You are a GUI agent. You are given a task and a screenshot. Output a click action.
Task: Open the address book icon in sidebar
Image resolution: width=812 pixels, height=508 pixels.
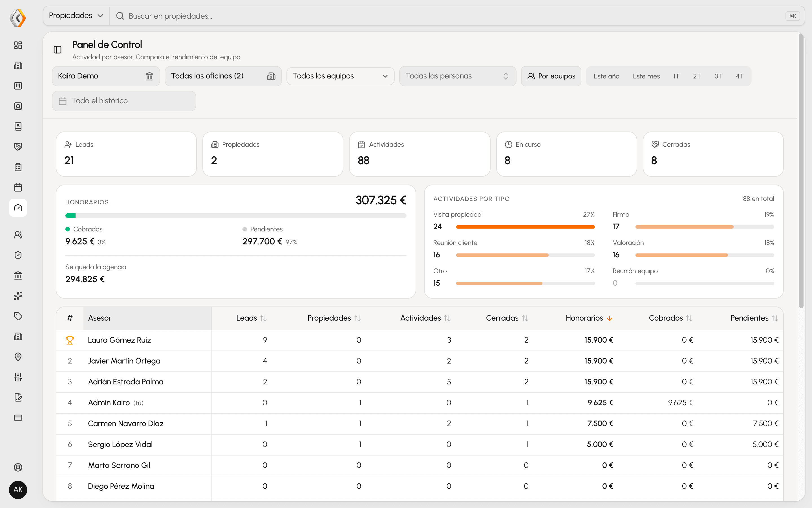point(18,126)
